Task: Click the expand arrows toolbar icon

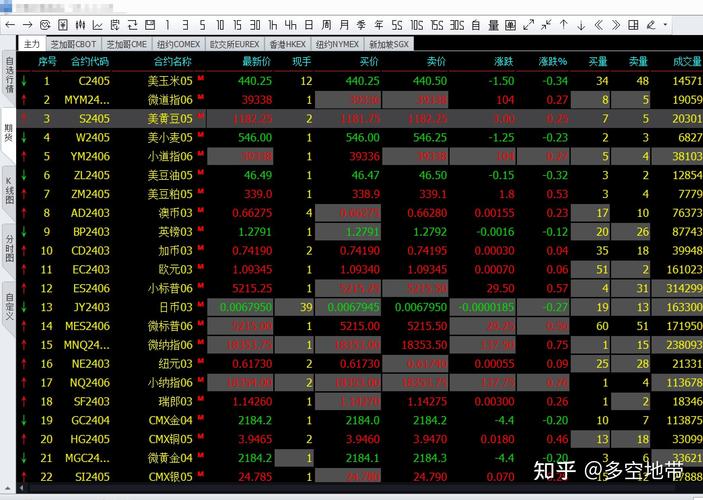Action: click(x=528, y=24)
